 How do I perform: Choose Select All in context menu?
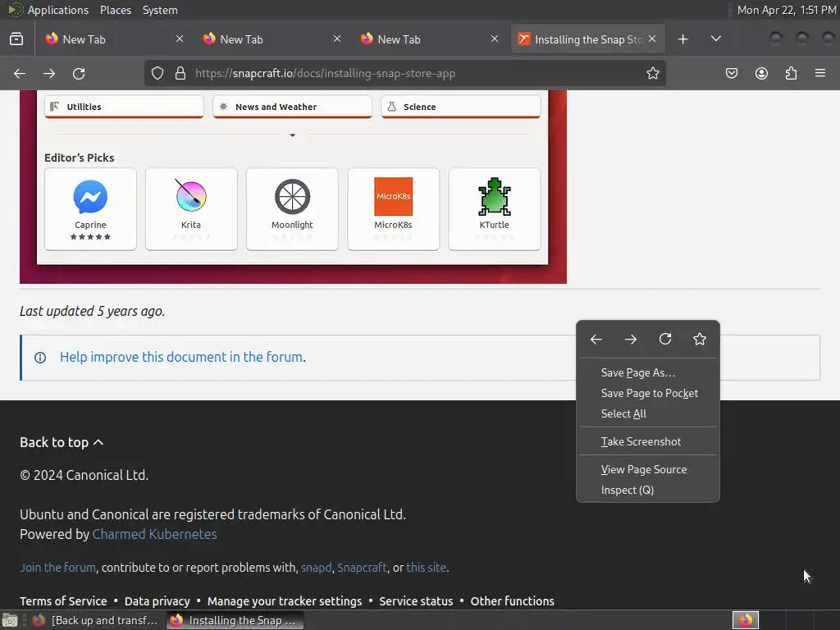648,413
